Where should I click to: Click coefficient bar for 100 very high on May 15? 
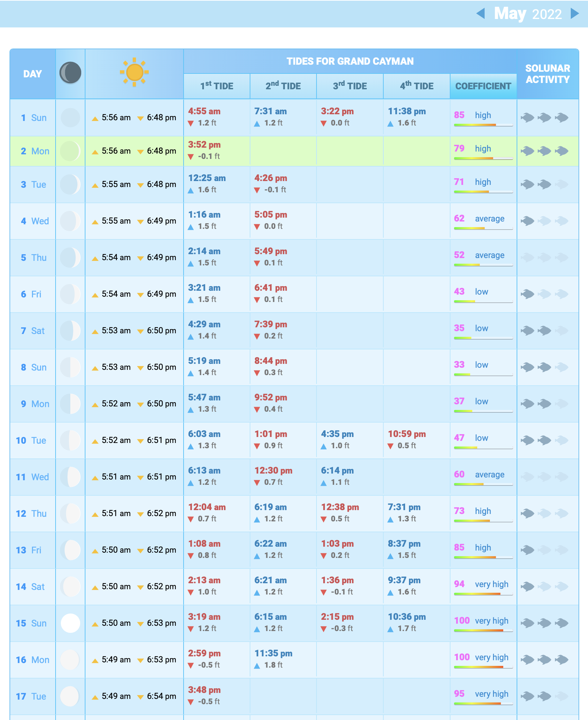coord(483,630)
